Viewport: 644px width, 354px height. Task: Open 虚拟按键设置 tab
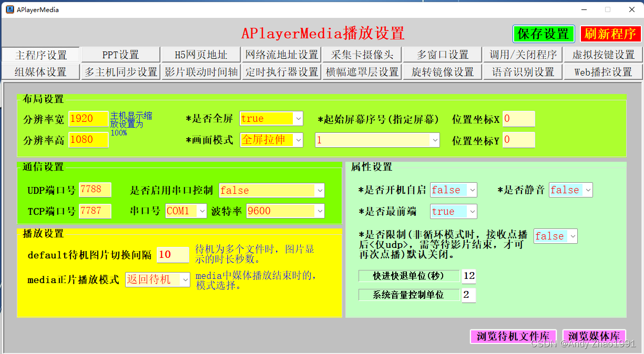(604, 55)
